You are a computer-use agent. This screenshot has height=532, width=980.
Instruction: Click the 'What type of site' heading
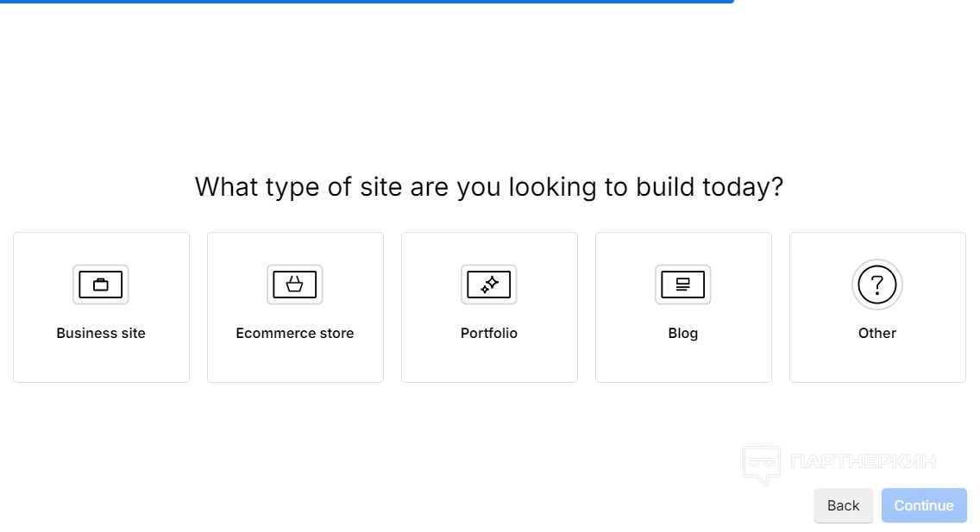pos(489,186)
